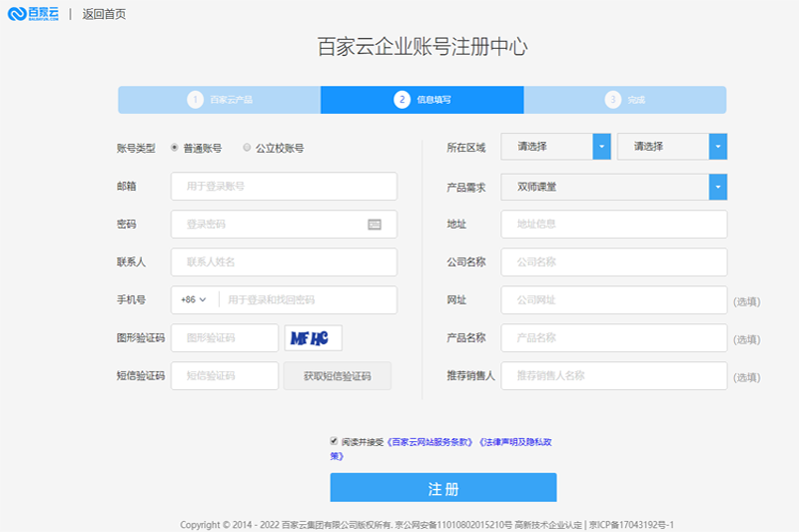Focus the 公司网址 input field
This screenshot has height=532, width=799.
[614, 299]
